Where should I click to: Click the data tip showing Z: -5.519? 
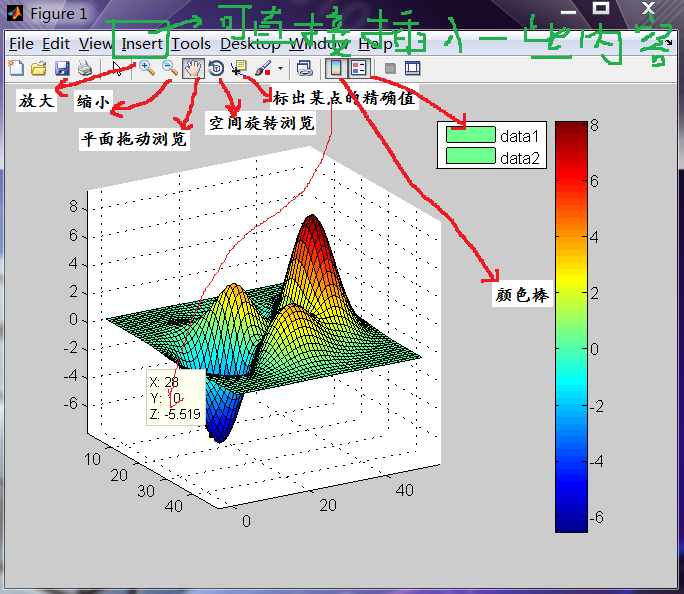tap(176, 397)
